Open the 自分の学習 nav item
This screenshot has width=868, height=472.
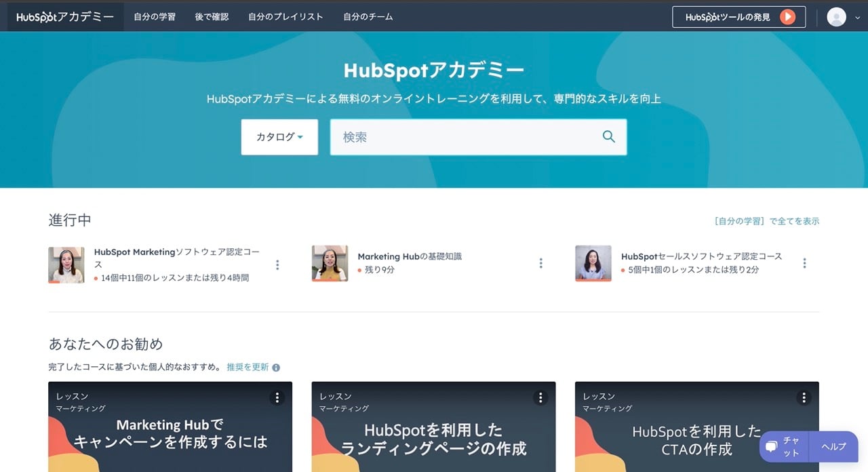(x=155, y=17)
